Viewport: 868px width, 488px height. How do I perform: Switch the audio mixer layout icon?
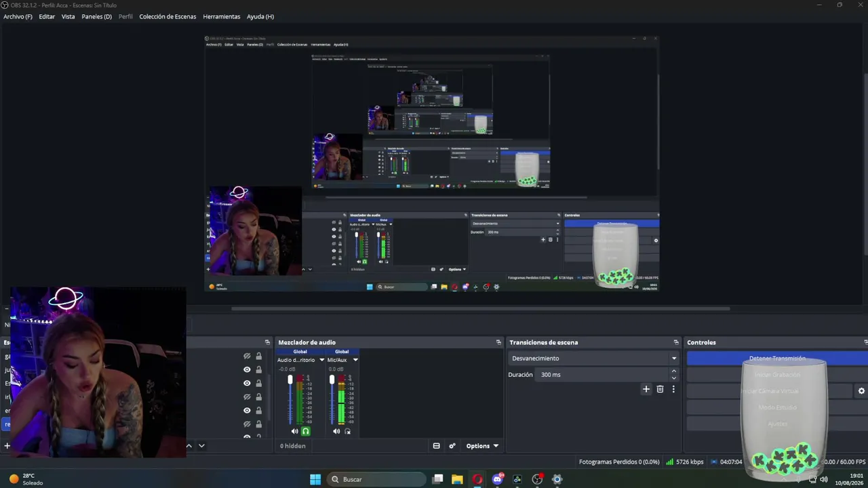pos(436,446)
